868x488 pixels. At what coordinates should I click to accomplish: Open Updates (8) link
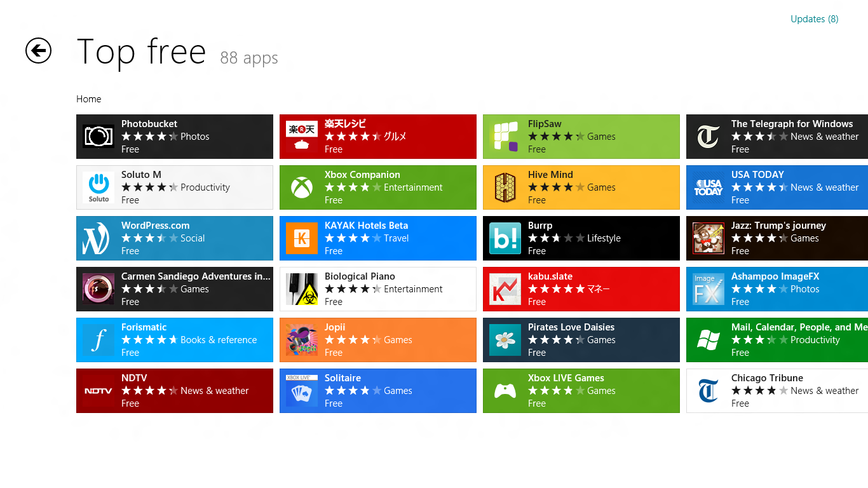pos(814,19)
